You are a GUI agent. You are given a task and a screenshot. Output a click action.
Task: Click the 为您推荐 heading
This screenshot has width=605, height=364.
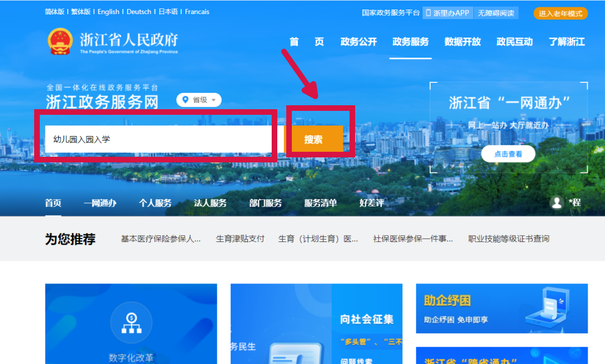(x=70, y=239)
